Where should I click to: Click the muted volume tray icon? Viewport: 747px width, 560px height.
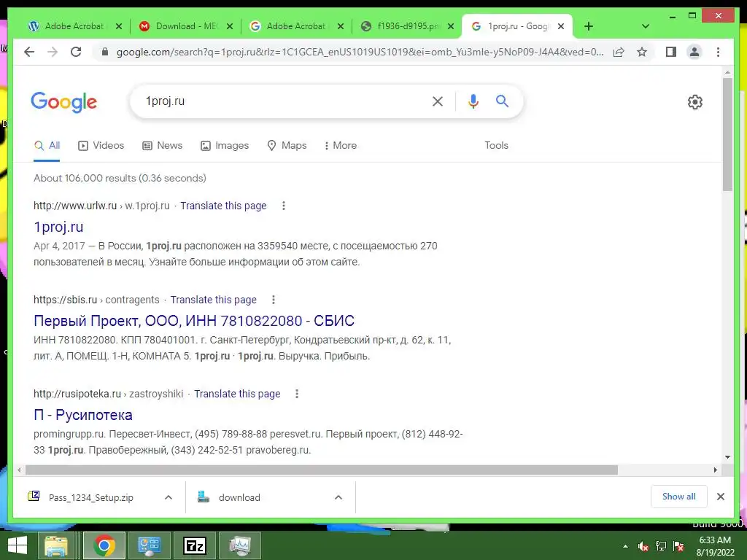[643, 546]
